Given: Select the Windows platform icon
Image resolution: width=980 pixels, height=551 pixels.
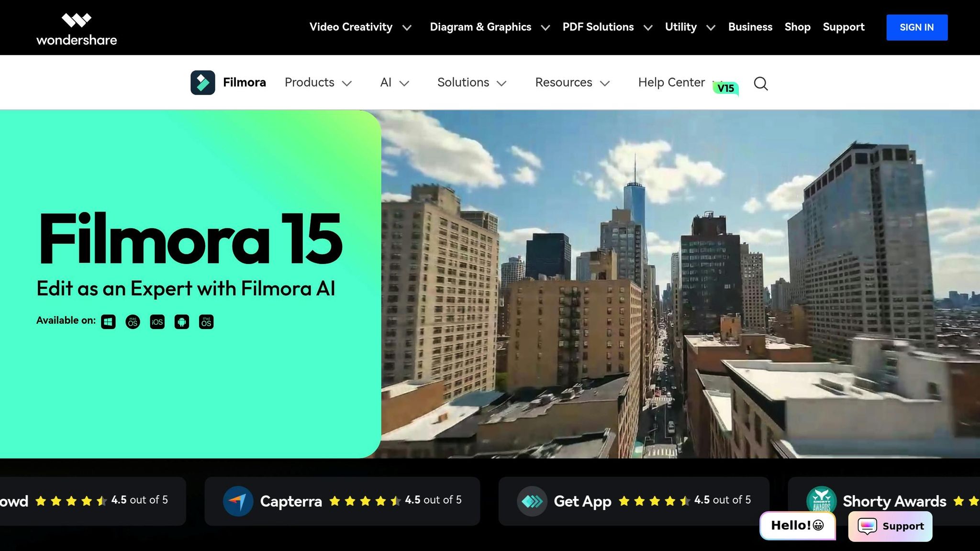Looking at the screenshot, I should pyautogui.click(x=108, y=322).
